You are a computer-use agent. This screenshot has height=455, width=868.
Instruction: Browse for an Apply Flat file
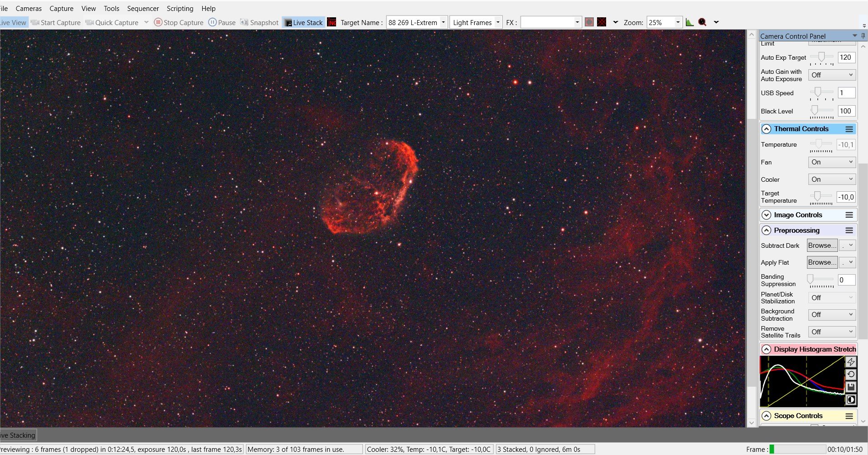coord(822,262)
